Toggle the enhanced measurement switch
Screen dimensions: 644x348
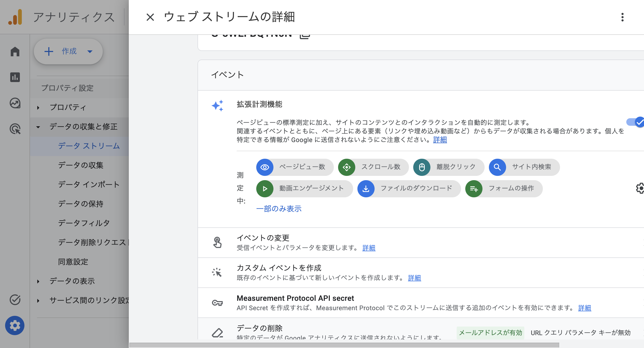coord(635,122)
